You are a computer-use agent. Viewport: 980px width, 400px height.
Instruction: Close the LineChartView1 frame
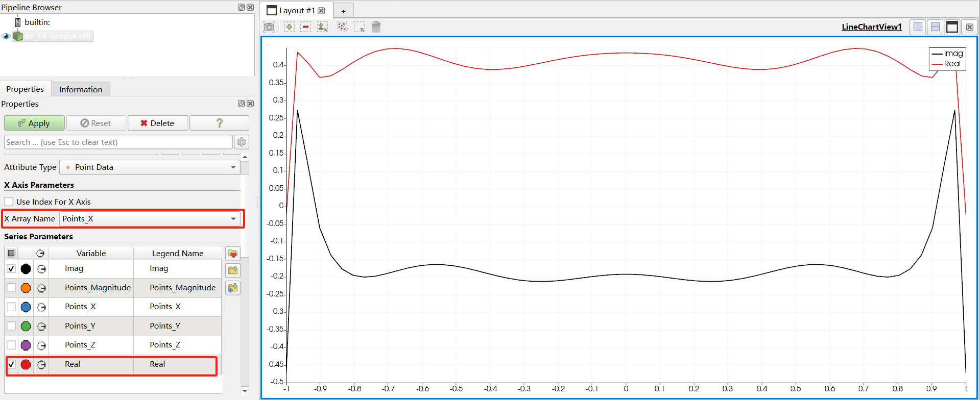click(969, 27)
